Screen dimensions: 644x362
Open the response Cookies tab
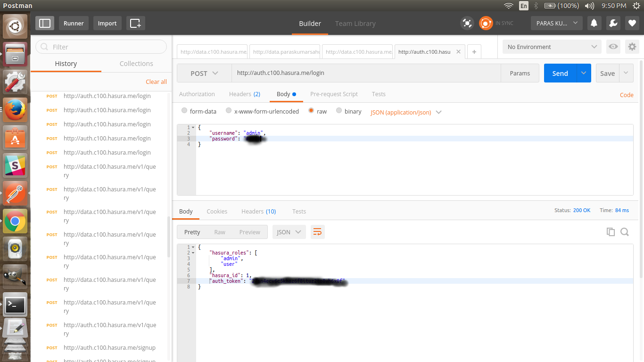click(217, 211)
